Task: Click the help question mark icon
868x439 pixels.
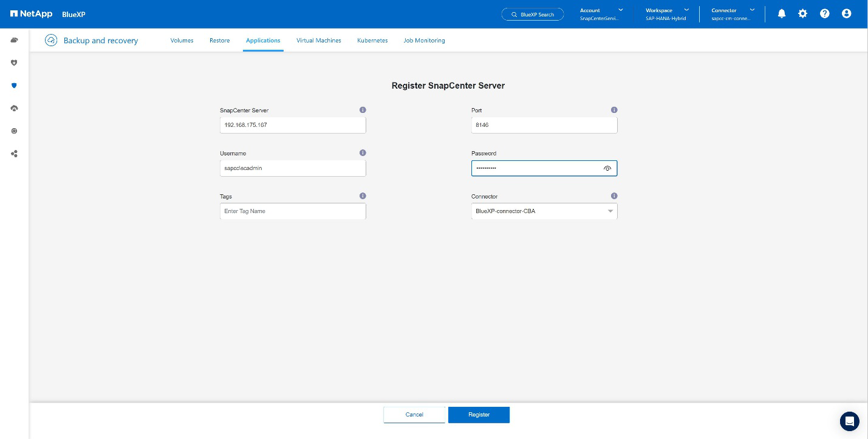Action: (x=824, y=13)
